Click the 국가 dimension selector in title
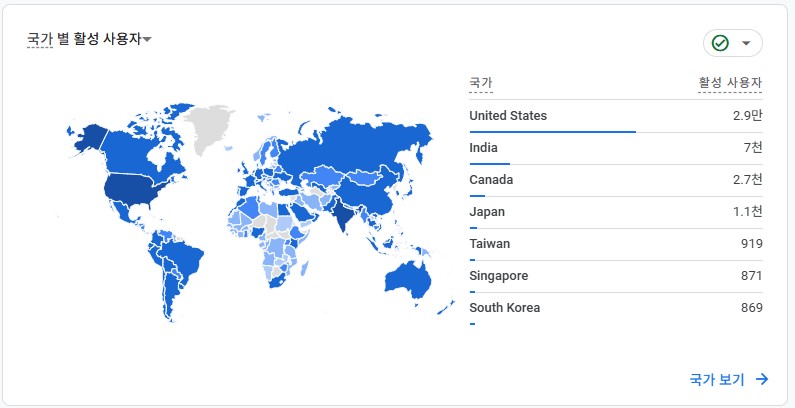This screenshot has height=408, width=795. (40, 39)
